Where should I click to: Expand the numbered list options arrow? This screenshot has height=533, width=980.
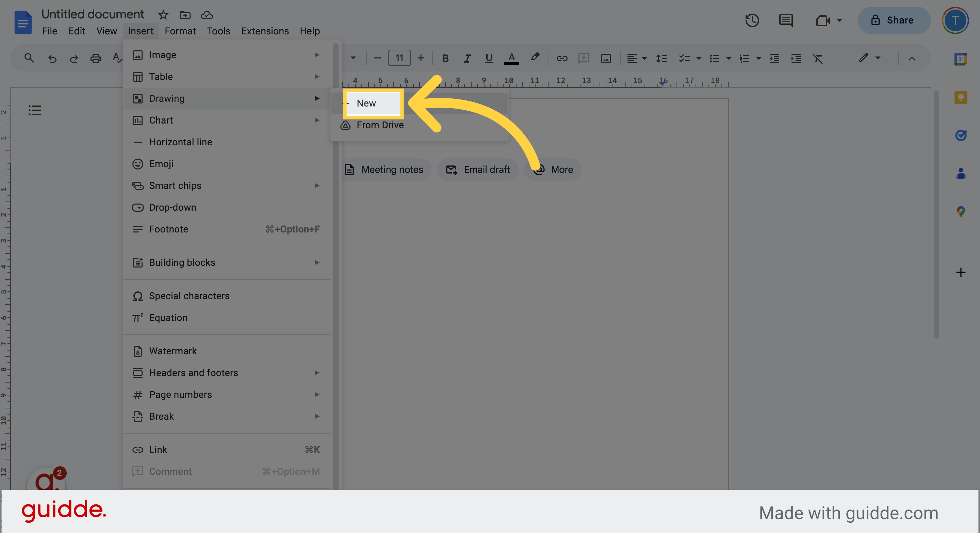click(x=758, y=58)
